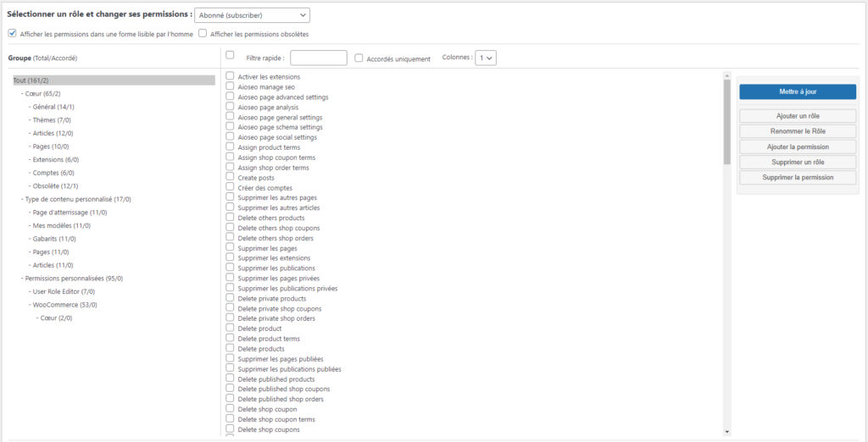This screenshot has width=868, height=442.
Task: Check Assign product terms permission
Action: coord(230,146)
